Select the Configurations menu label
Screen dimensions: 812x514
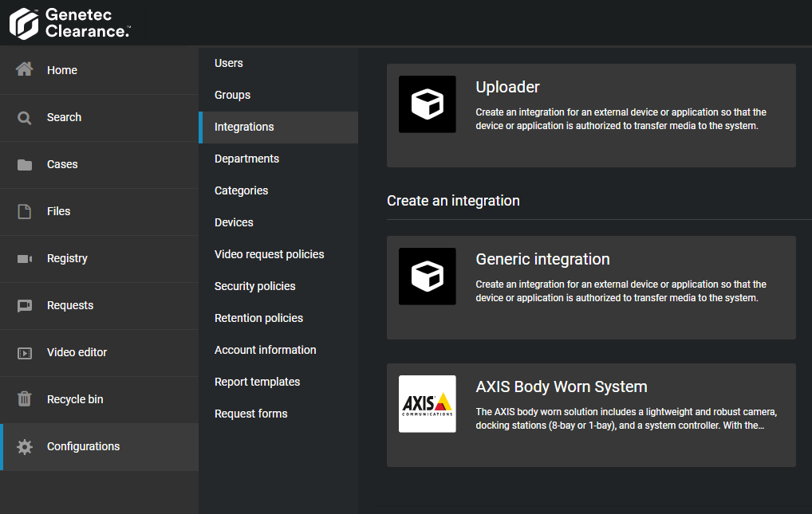click(84, 446)
